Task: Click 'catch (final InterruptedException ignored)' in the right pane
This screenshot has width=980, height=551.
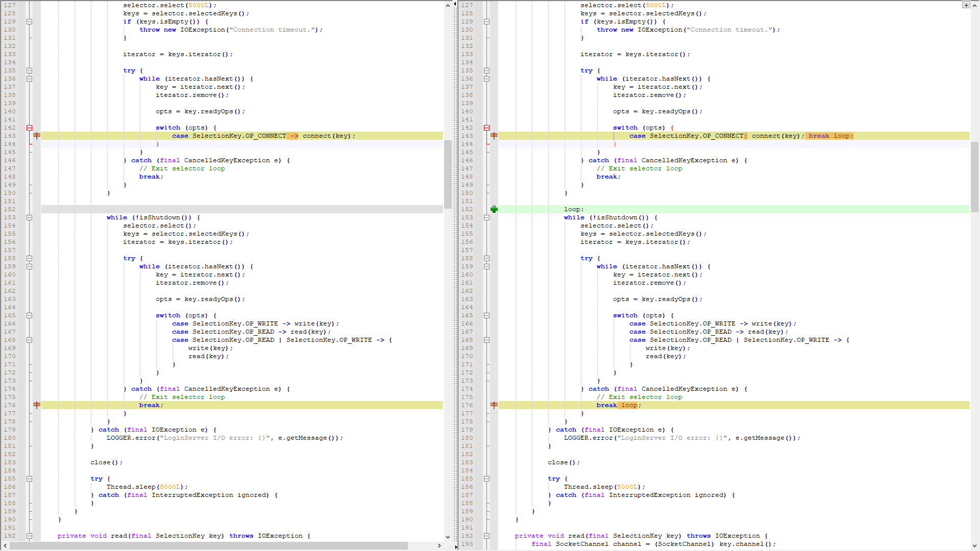Action: [641, 495]
